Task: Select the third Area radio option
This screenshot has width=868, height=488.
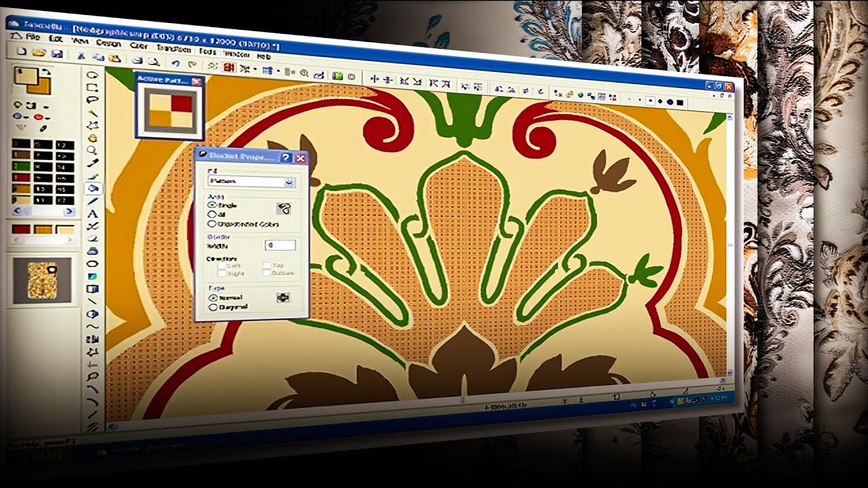Action: [212, 224]
